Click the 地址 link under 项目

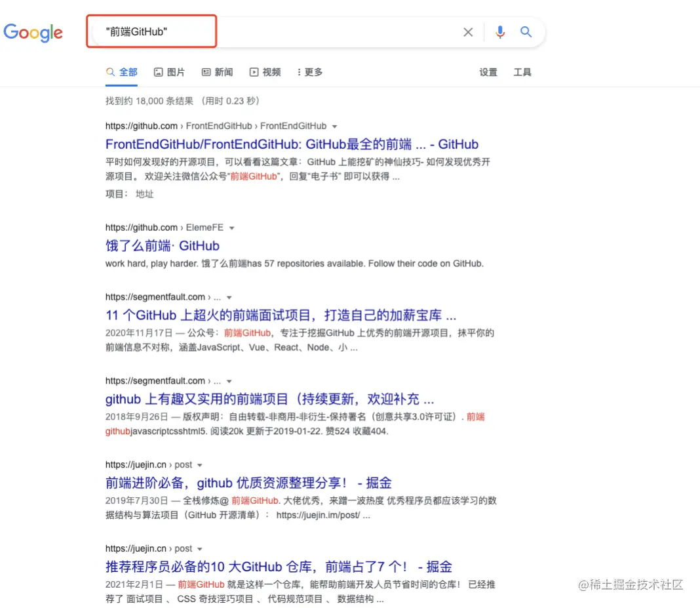[145, 194]
